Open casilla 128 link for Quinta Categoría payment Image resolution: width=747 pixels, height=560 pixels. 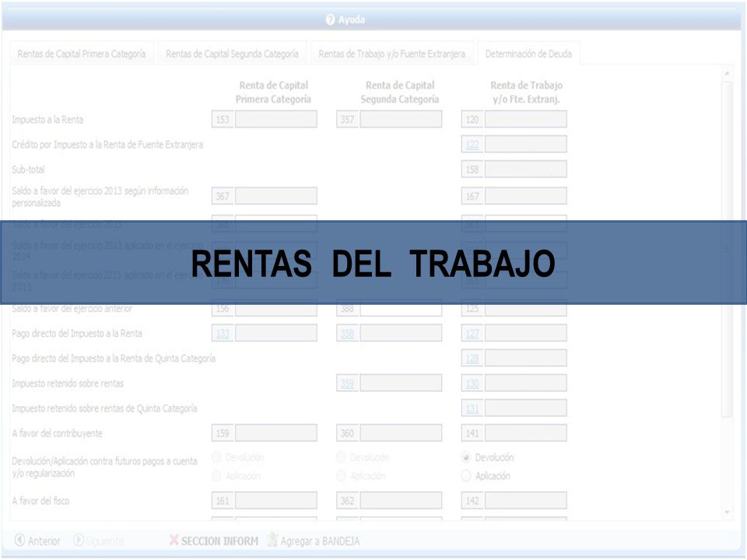[472, 359]
